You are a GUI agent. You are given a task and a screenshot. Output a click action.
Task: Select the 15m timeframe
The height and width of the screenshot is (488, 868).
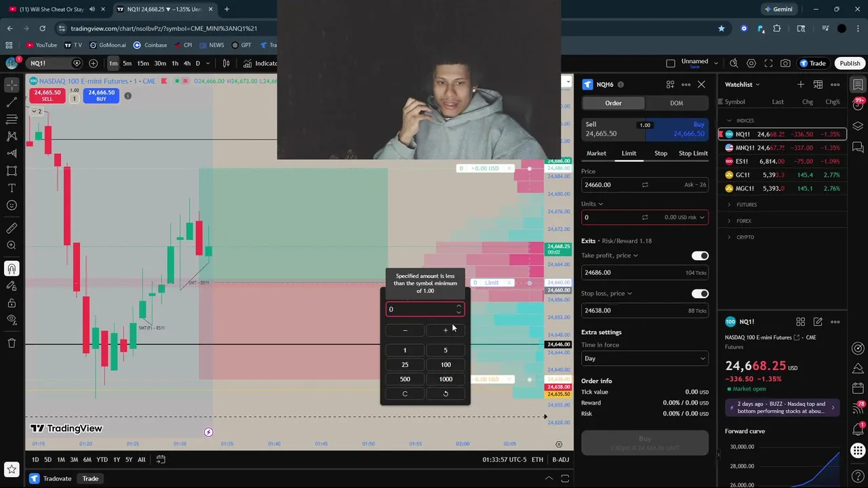pos(143,63)
